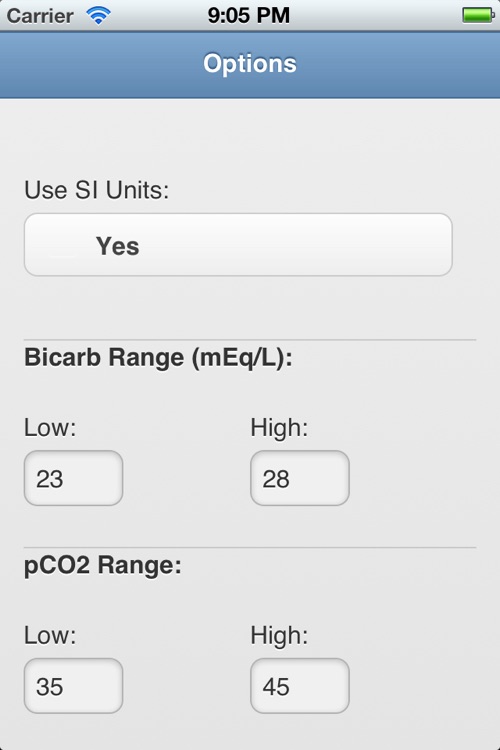This screenshot has width=500, height=750.
Task: Tap the divider line above Bicarb Range
Action: (x=250, y=340)
